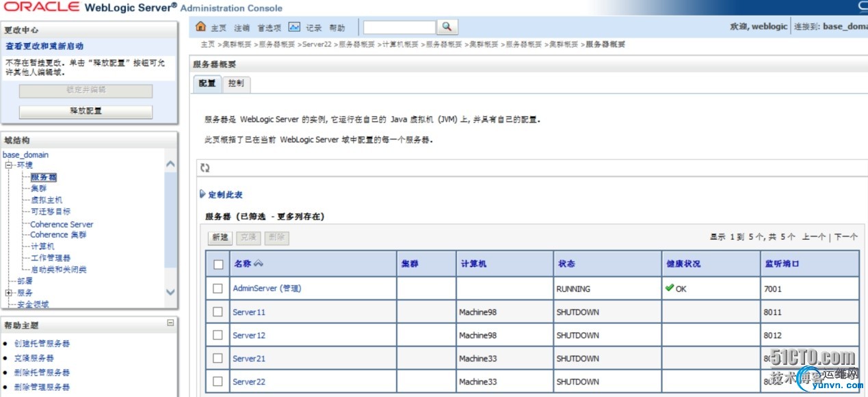Check the Server11 row checkbox

[x=218, y=312]
